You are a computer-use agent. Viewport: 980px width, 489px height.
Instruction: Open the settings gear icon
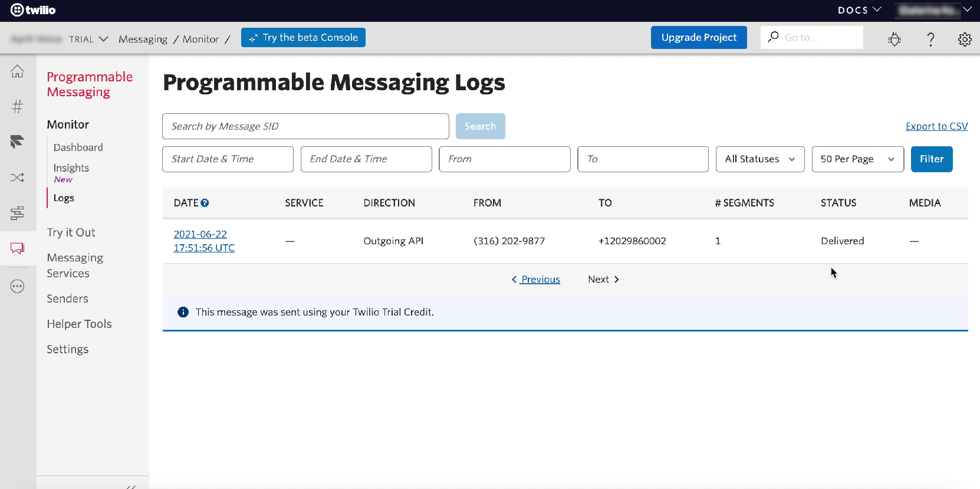965,40
